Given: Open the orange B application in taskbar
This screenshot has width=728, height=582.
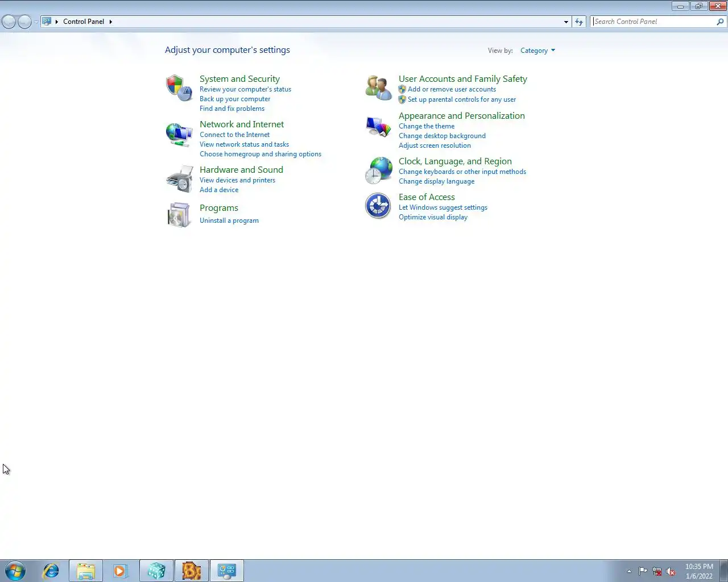Looking at the screenshot, I should [x=192, y=571].
